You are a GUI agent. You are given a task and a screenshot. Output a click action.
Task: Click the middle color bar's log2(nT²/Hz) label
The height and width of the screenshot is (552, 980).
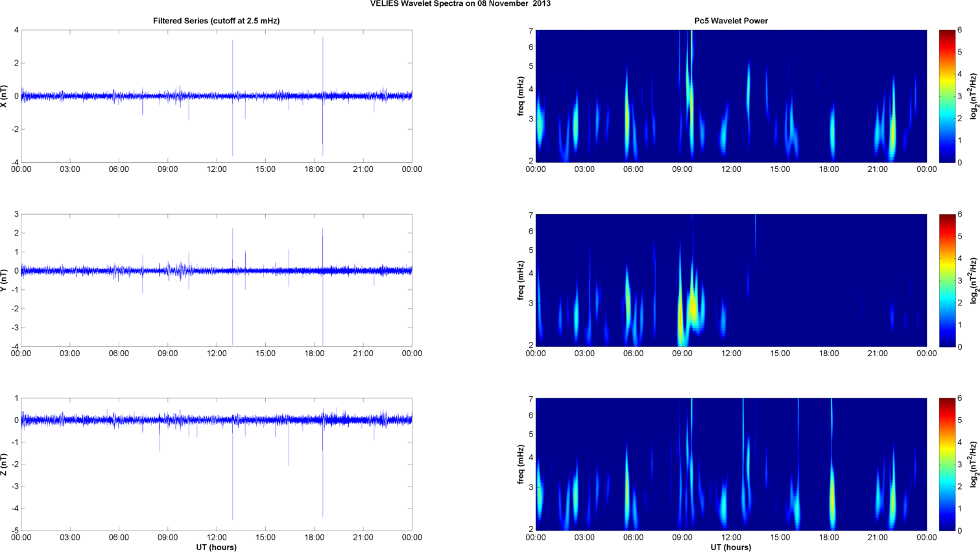coord(974,280)
